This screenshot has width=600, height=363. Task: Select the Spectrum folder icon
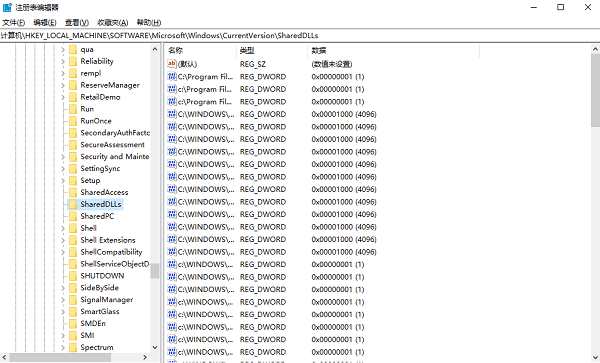point(73,347)
